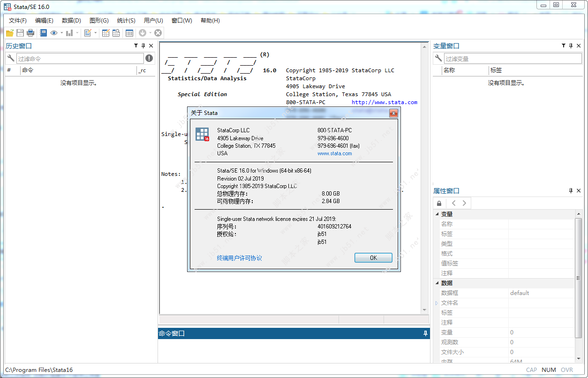The width and height of the screenshot is (588, 378).
Task: Open the Graph icon dropdown arrow
Action: pyautogui.click(x=77, y=33)
